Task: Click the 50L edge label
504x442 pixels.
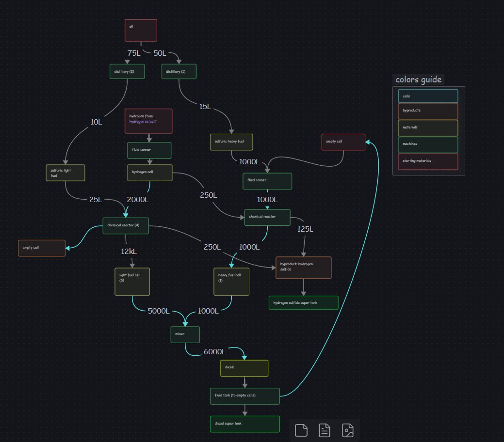Action: [160, 53]
